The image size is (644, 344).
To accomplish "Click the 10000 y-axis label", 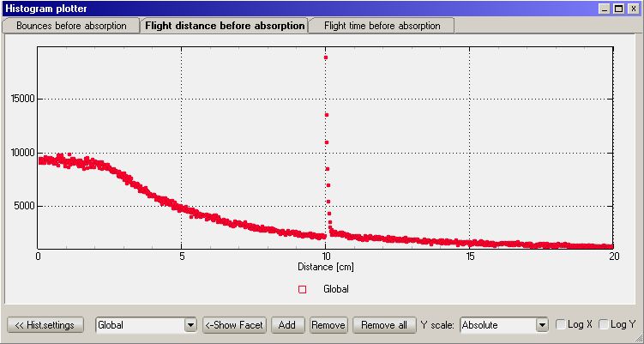I will (x=21, y=153).
